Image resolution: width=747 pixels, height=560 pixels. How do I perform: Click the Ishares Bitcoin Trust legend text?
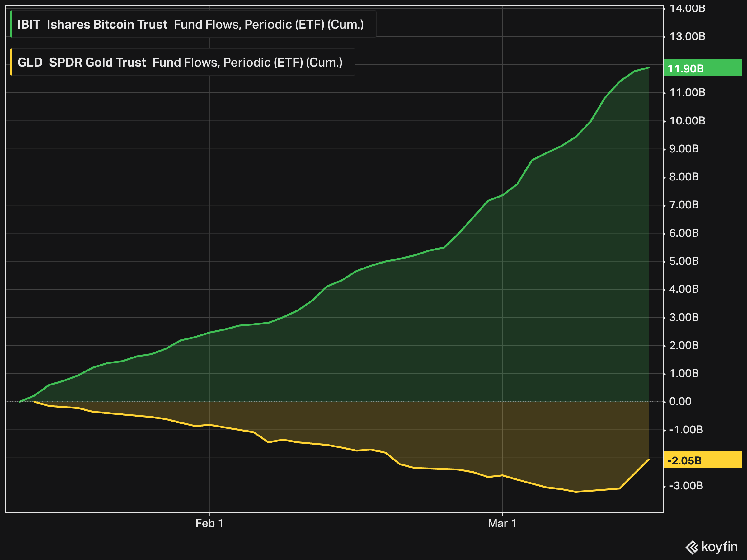click(x=107, y=24)
